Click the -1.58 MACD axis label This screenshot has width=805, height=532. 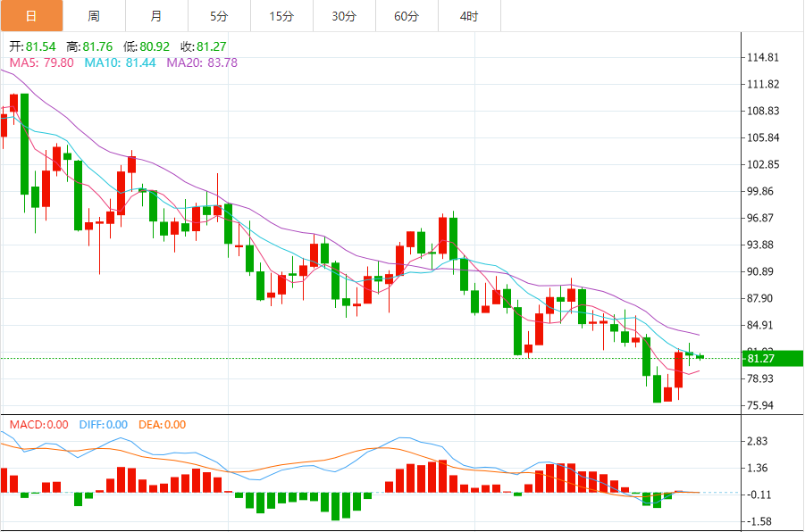coord(758,521)
